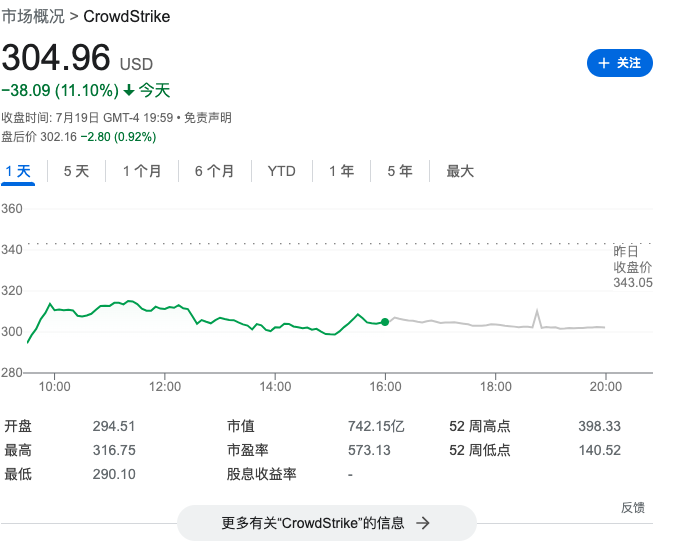Click the 关注 follow button
693x551 pixels.
(x=619, y=63)
